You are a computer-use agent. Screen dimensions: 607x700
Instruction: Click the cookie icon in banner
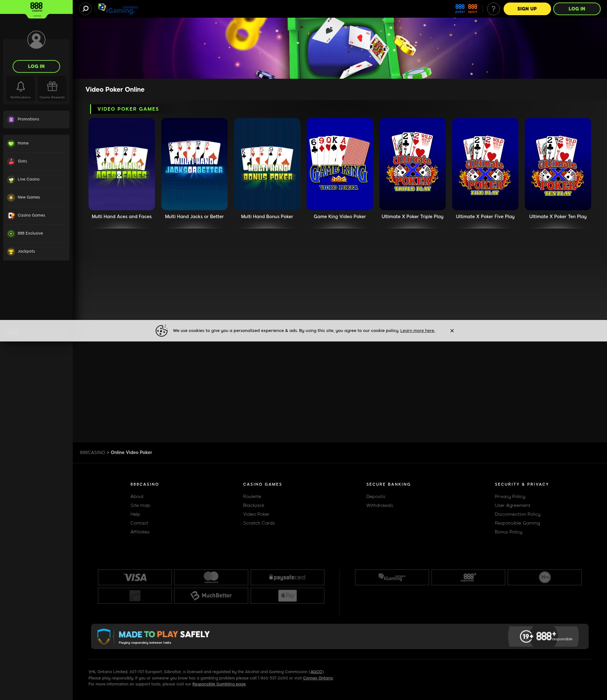click(x=162, y=331)
